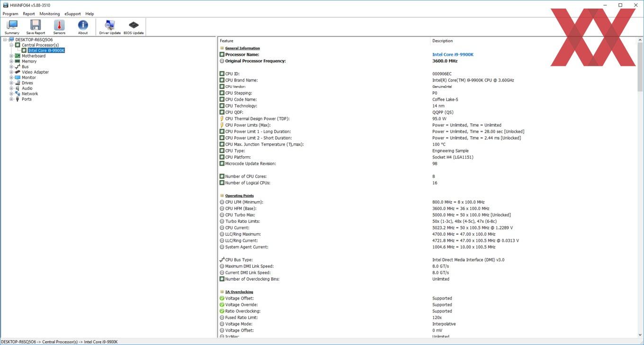Click the value "Socket H4 (LGA1151)"
Screen dimensions: 644x345
[x=453, y=157]
